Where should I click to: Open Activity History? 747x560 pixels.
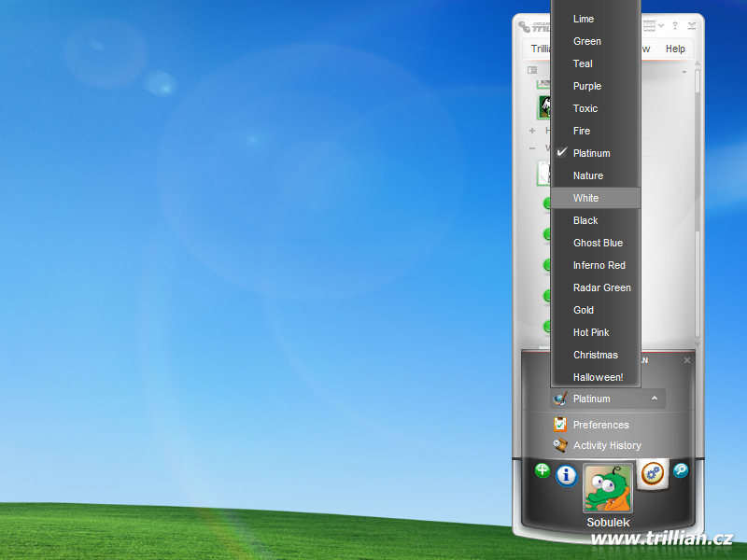607,446
